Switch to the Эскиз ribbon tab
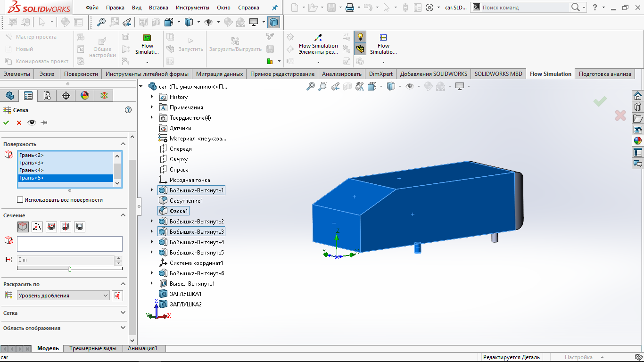The height and width of the screenshot is (362, 644). [47, 74]
